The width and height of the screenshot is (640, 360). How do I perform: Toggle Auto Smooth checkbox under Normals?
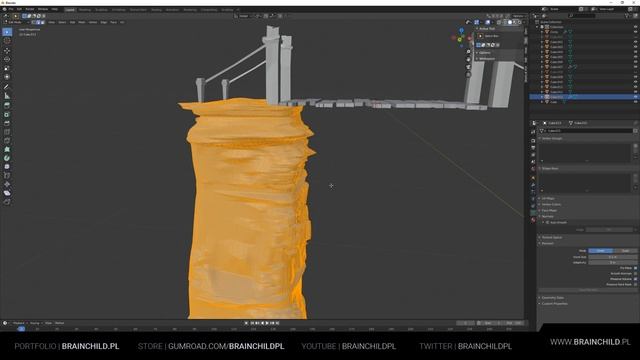pos(548,222)
